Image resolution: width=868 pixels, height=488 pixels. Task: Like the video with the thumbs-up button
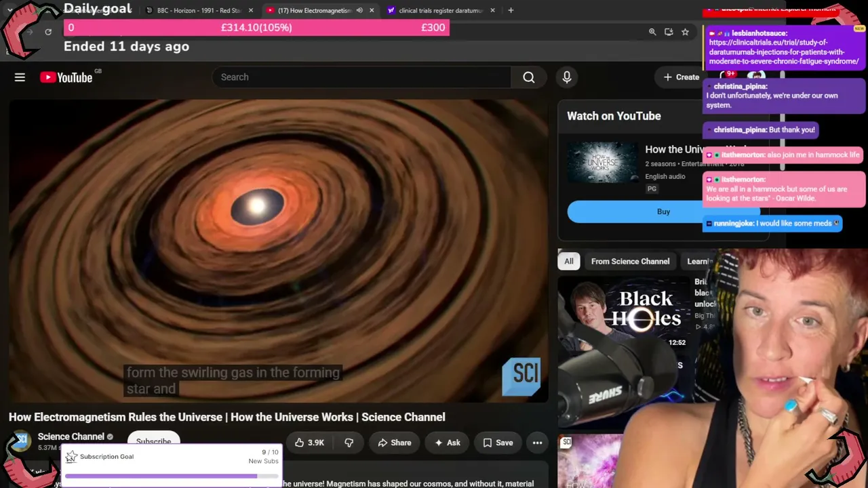pyautogui.click(x=309, y=443)
